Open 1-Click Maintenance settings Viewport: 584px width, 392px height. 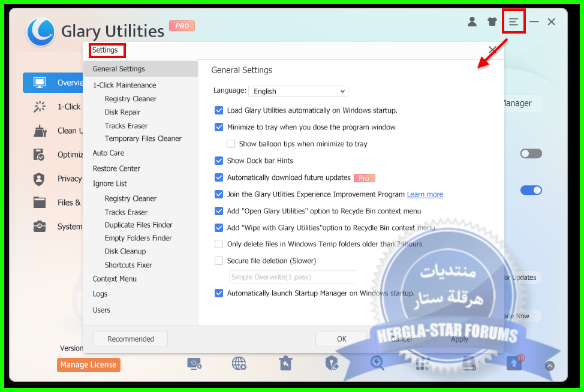(x=124, y=85)
